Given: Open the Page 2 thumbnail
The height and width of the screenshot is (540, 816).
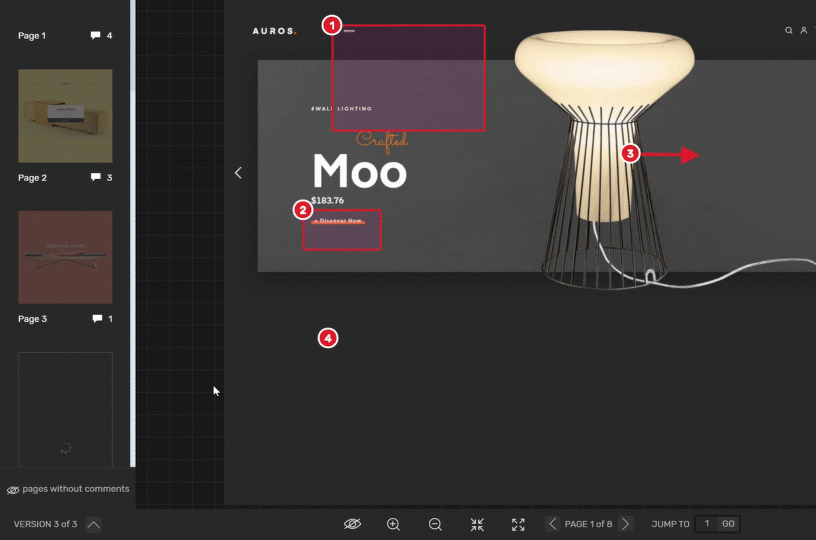Looking at the screenshot, I should pos(65,116).
